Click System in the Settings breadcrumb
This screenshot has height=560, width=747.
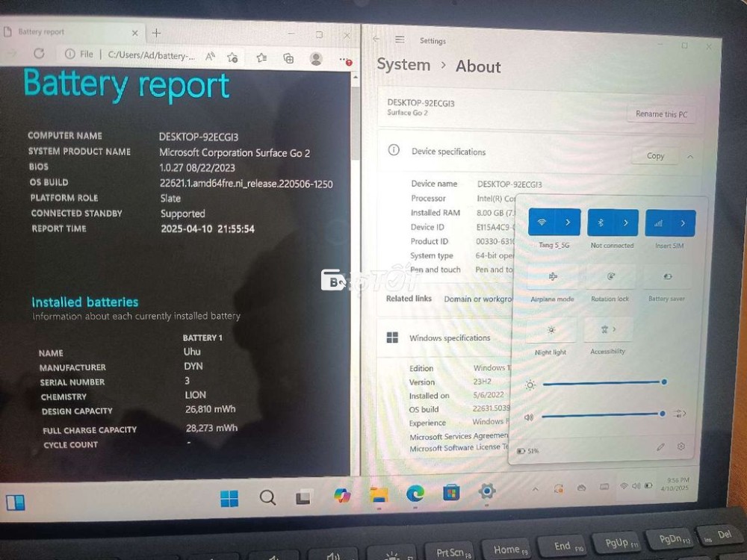(403, 64)
